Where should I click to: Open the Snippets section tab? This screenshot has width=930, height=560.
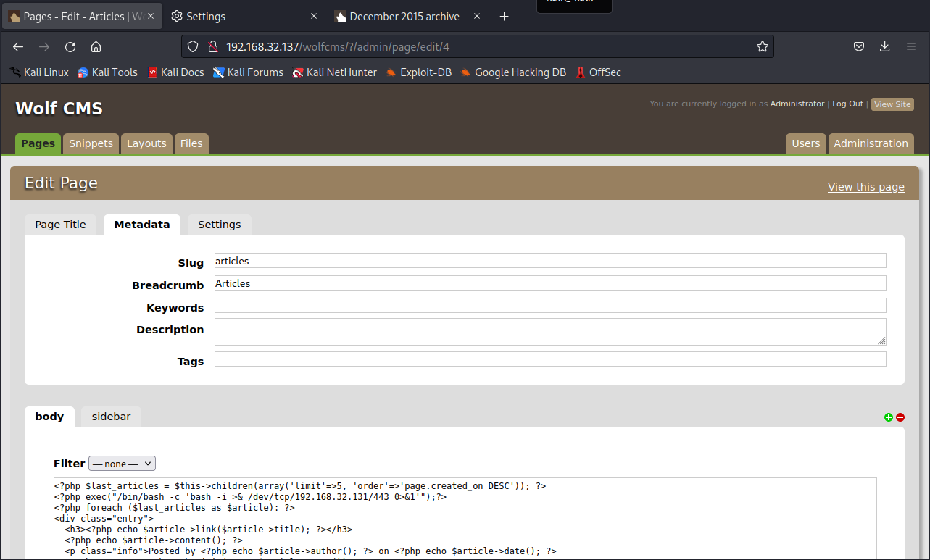(x=91, y=143)
